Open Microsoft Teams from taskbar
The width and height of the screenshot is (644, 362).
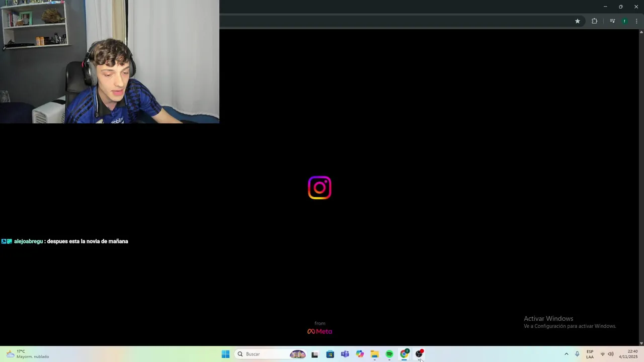pyautogui.click(x=345, y=354)
